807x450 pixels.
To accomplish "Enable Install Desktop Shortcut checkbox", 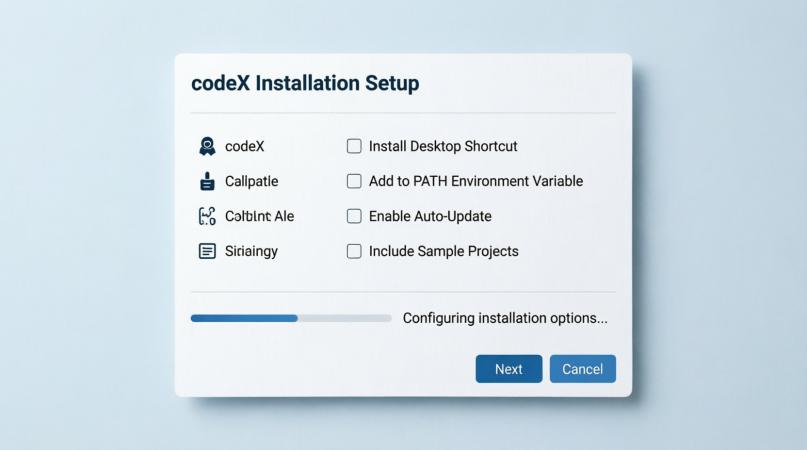I will pyautogui.click(x=354, y=146).
